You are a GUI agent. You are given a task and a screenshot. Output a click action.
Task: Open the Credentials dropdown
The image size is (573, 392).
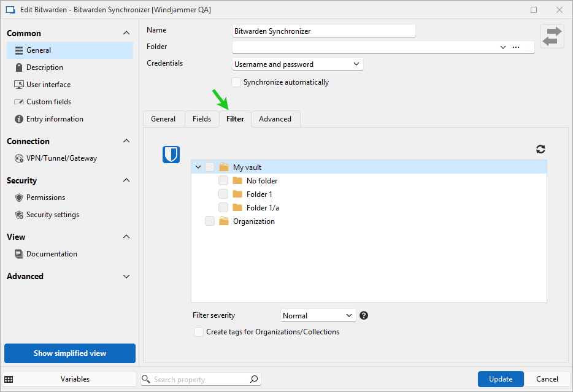[x=298, y=64]
